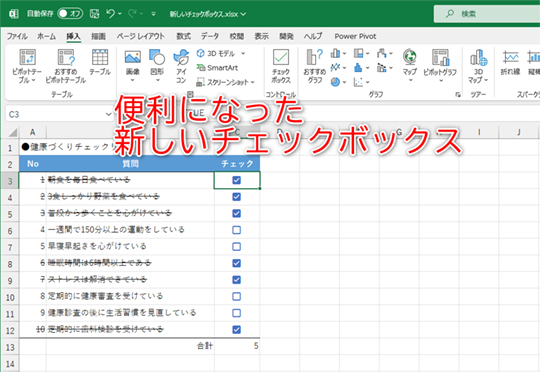Click the PivotChart icon

tap(440, 57)
